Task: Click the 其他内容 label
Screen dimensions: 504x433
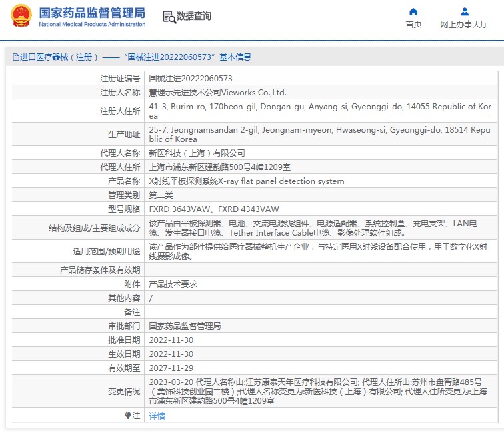Action: pyautogui.click(x=124, y=298)
